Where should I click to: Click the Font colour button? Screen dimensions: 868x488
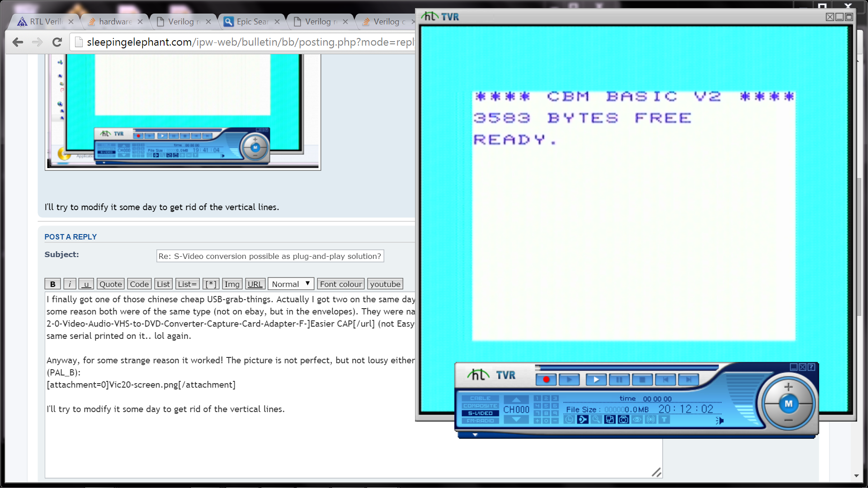point(341,284)
